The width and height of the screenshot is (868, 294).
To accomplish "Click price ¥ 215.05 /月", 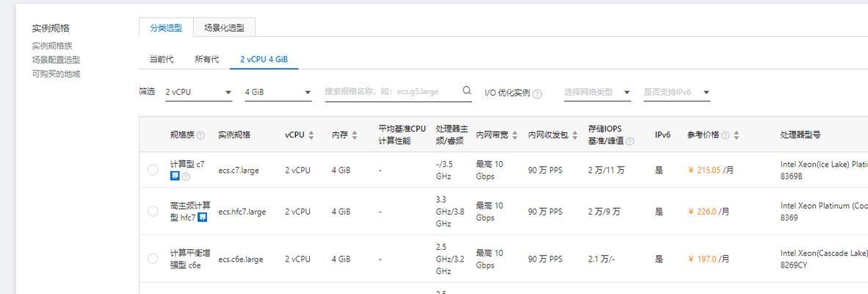I will tap(711, 171).
